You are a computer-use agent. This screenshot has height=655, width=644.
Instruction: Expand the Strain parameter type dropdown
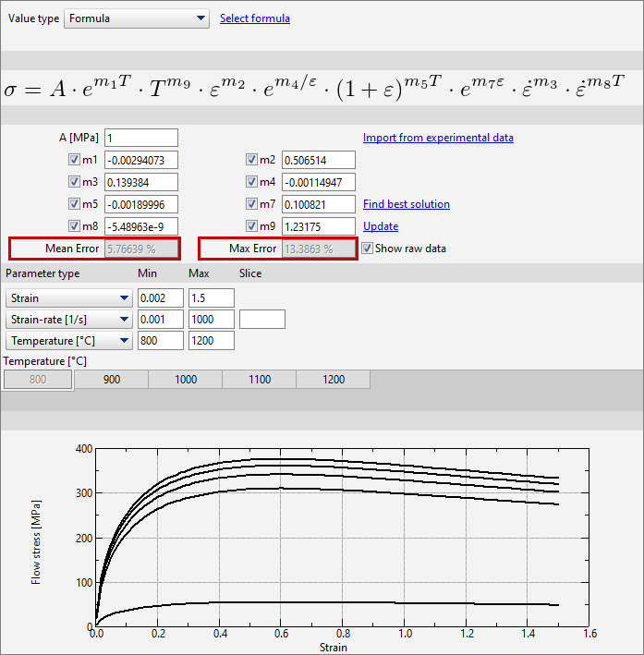pyautogui.click(x=69, y=297)
